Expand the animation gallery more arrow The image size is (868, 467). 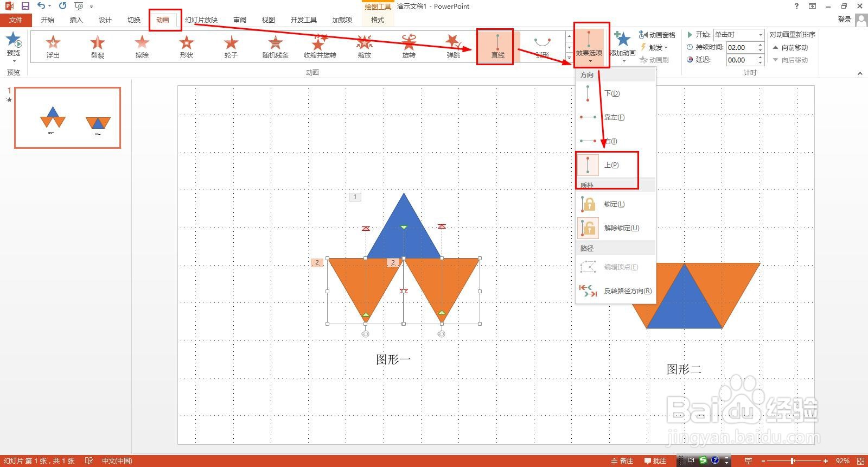[x=569, y=58]
